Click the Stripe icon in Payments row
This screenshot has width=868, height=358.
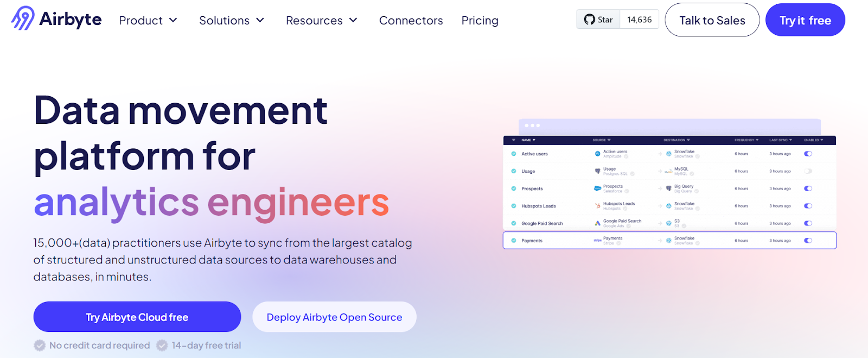[597, 240]
